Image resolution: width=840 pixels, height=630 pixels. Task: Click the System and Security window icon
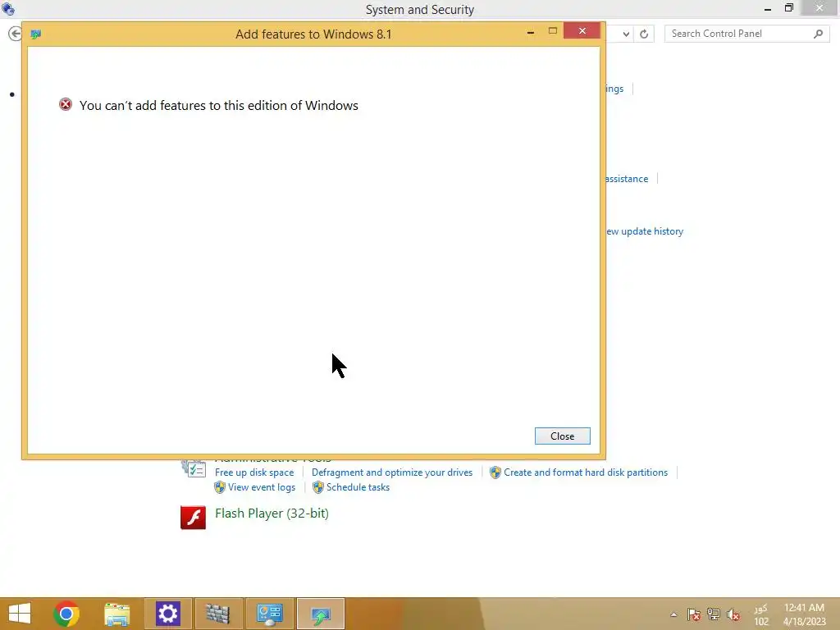8,8
